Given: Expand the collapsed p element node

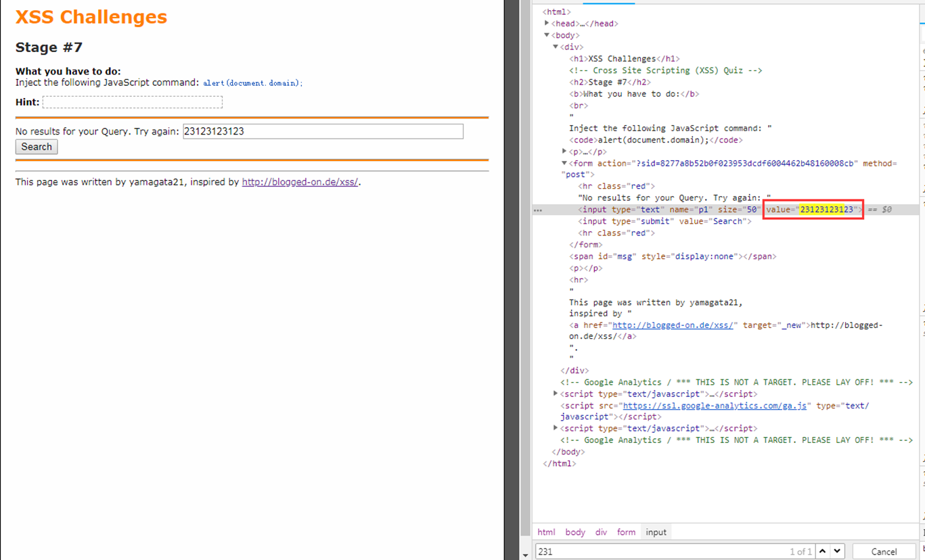Looking at the screenshot, I should pyautogui.click(x=564, y=151).
